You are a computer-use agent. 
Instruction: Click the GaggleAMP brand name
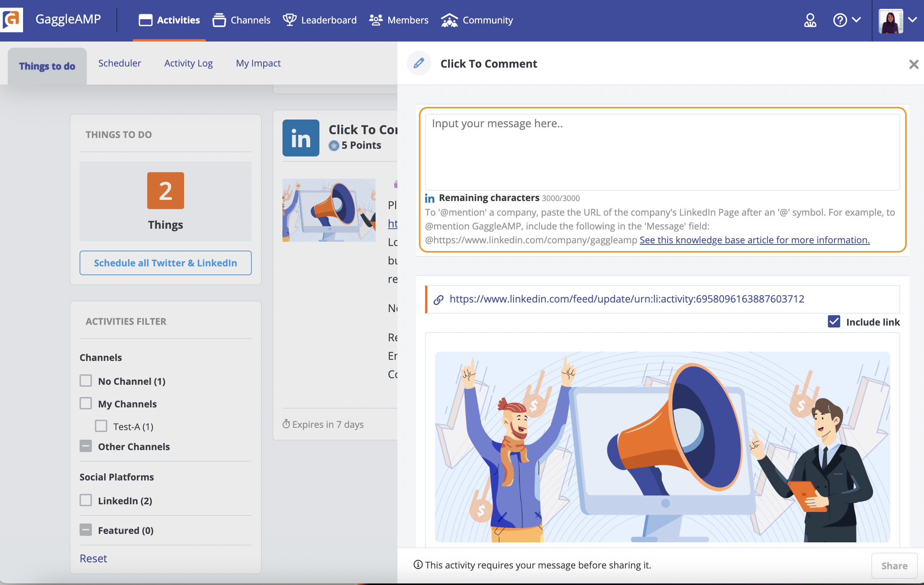pyautogui.click(x=68, y=19)
